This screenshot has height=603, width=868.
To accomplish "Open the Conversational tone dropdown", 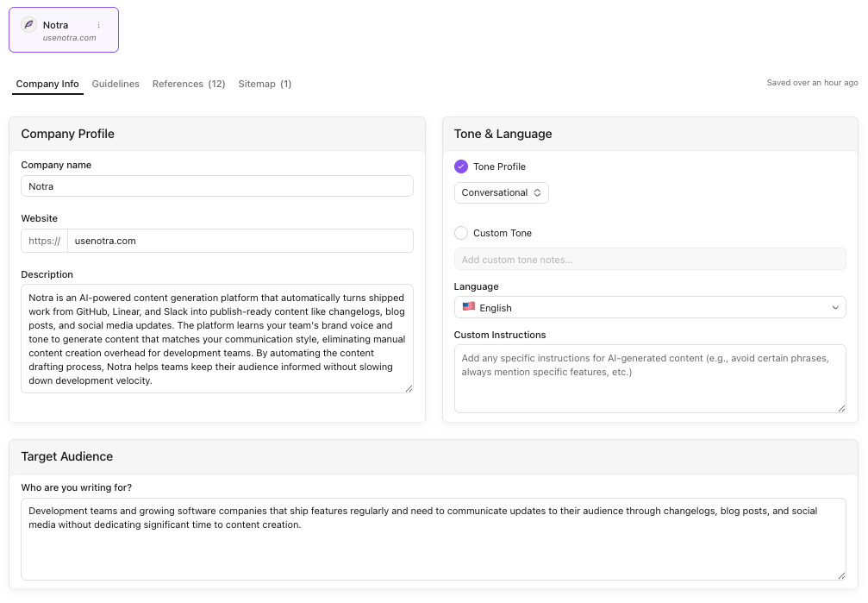I will pyautogui.click(x=501, y=193).
